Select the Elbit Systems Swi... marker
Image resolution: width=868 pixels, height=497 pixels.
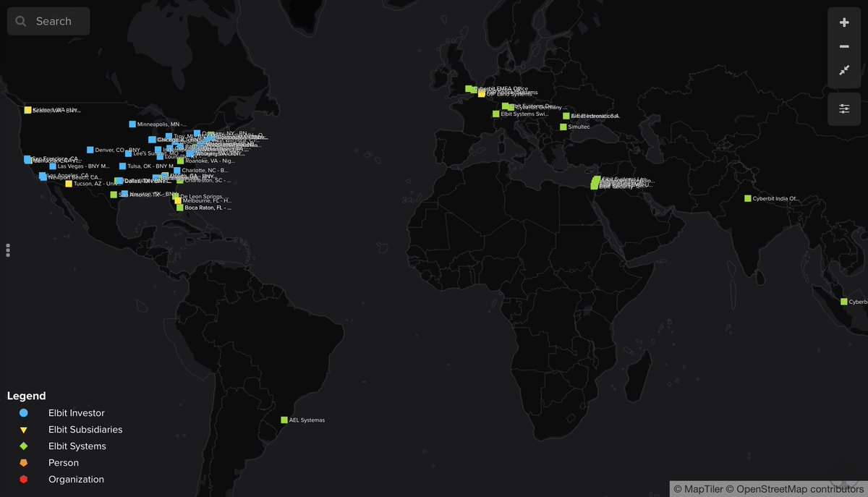pos(496,114)
